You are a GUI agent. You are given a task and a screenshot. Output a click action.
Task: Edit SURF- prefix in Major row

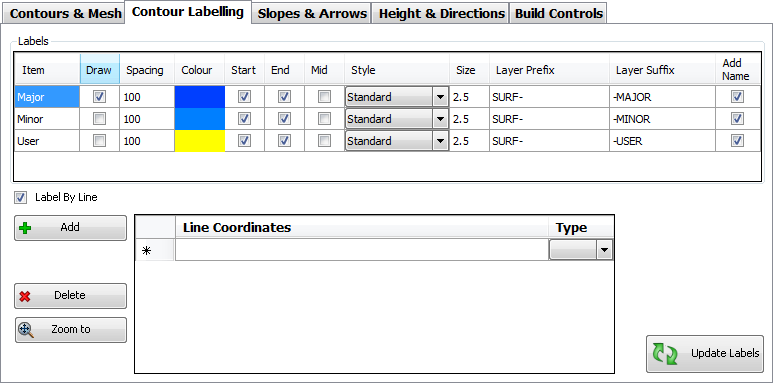pos(549,97)
